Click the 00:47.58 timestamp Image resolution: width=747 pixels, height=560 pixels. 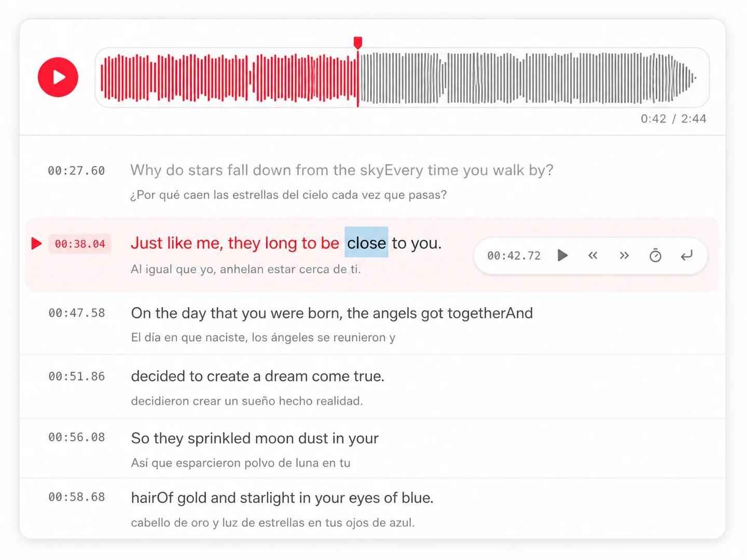click(77, 313)
